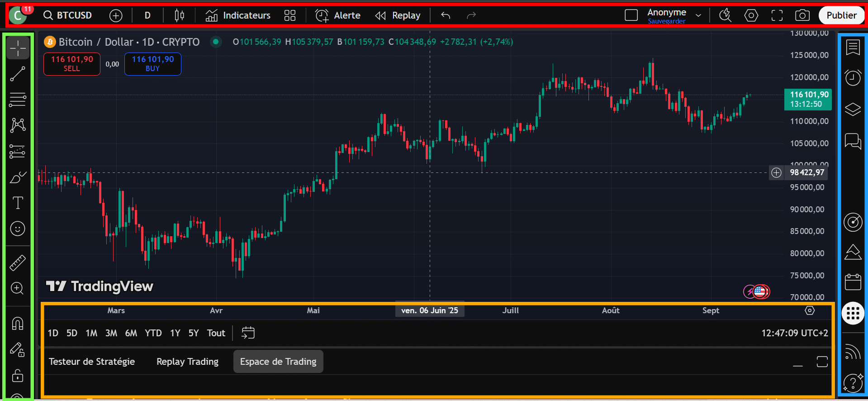
Task: Toggle the layout checkbox square beside Anonyme
Action: (631, 15)
